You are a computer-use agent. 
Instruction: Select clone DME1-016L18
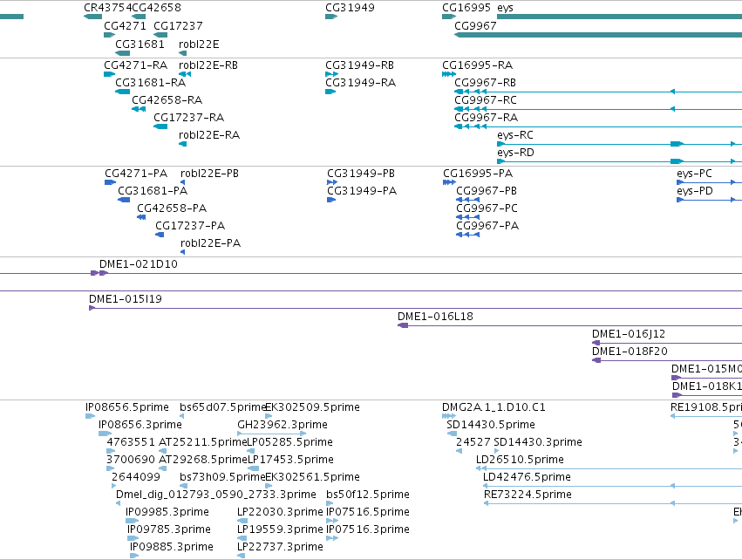pos(435,317)
